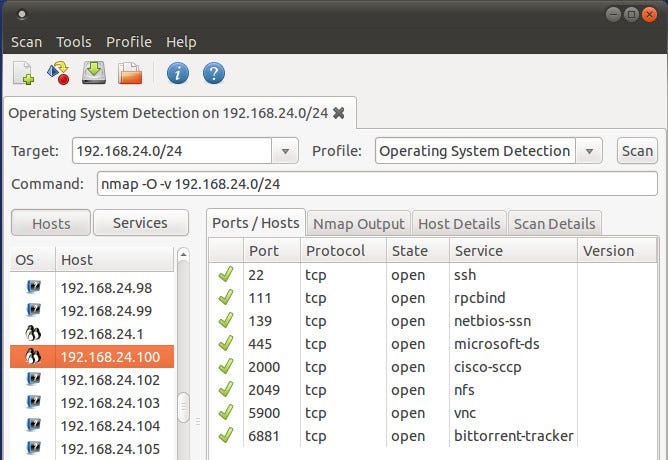Click the Open Scan folder icon
The image size is (668, 460).
(x=130, y=73)
